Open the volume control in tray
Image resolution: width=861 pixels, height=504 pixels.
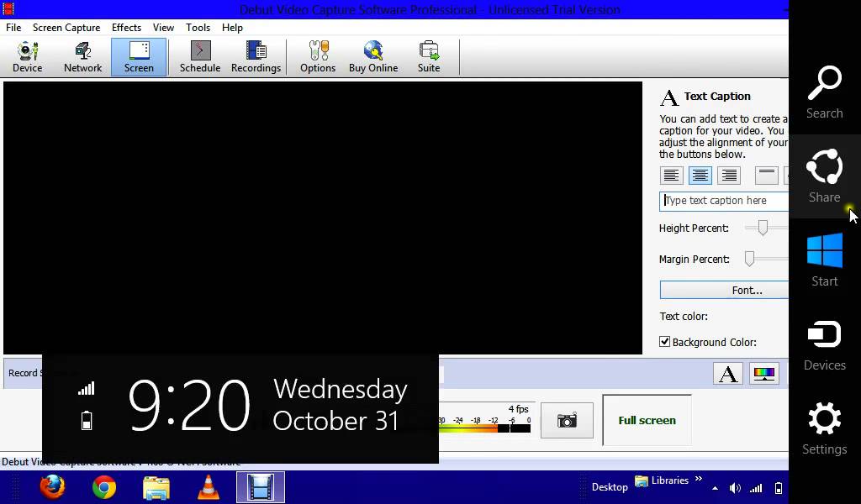point(735,487)
